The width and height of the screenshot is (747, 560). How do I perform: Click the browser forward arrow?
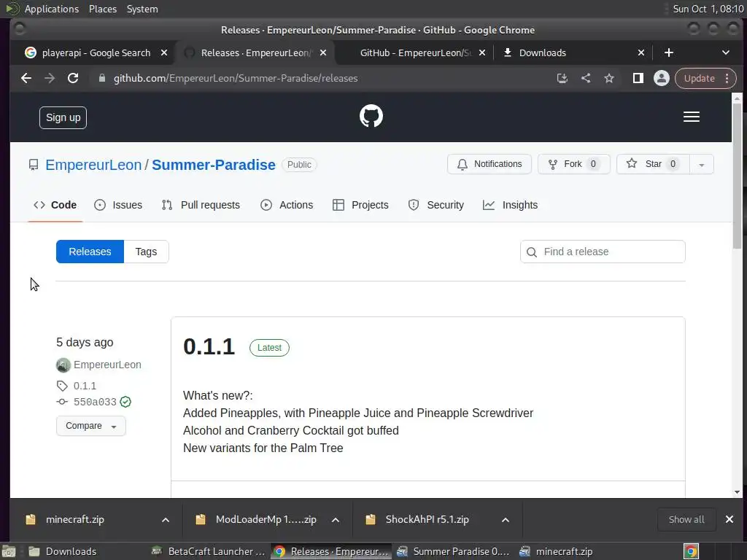click(x=50, y=78)
